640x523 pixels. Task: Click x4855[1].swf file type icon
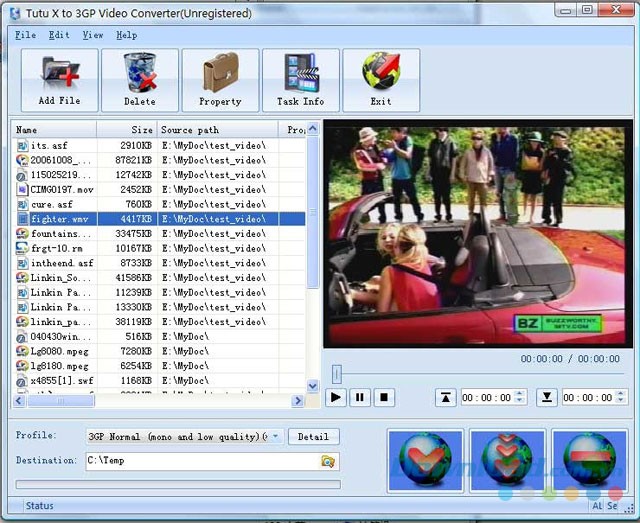coord(22,381)
